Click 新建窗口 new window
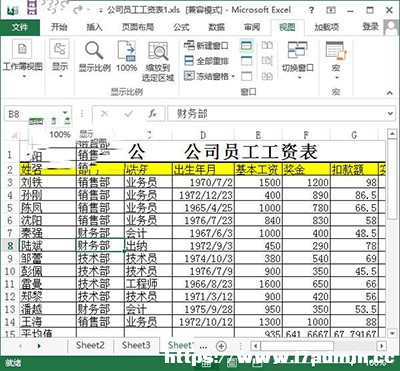This screenshot has width=400, height=371. 206,45
